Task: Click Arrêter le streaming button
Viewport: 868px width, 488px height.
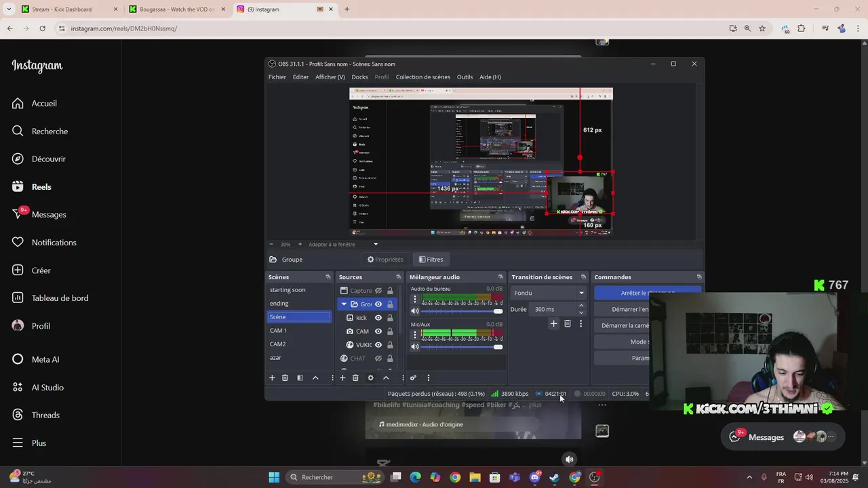Action: pyautogui.click(x=648, y=293)
